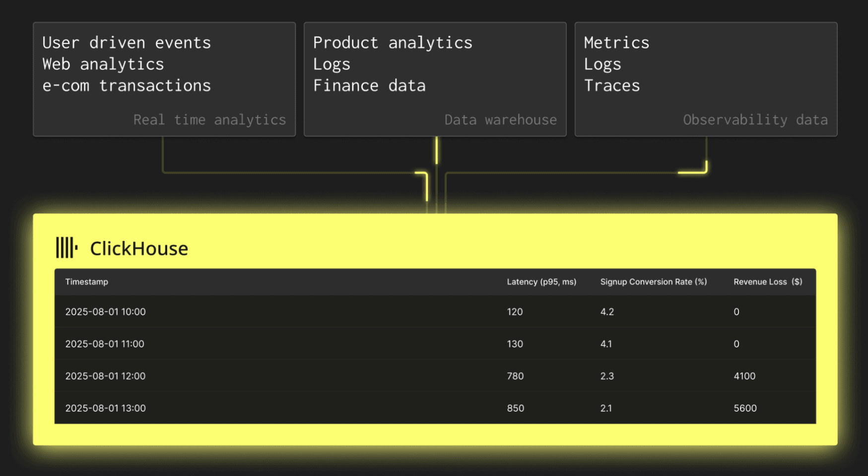Click the Revenue Loss ($) column header
This screenshot has width=868, height=476.
click(x=768, y=282)
